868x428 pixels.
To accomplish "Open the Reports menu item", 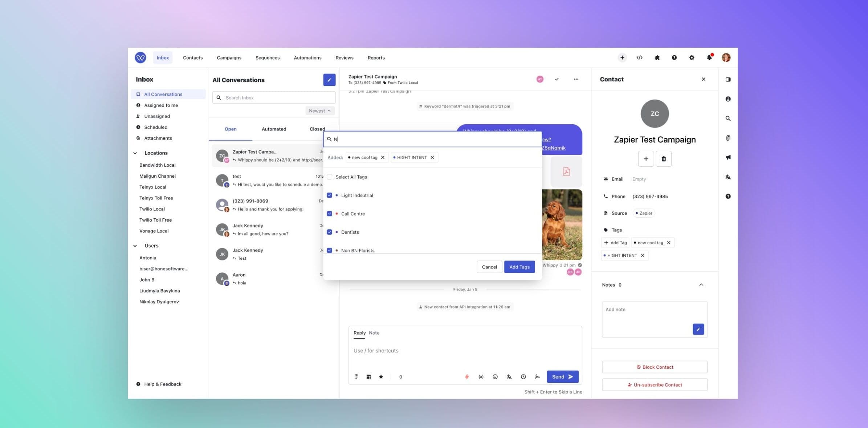I will click(x=376, y=57).
